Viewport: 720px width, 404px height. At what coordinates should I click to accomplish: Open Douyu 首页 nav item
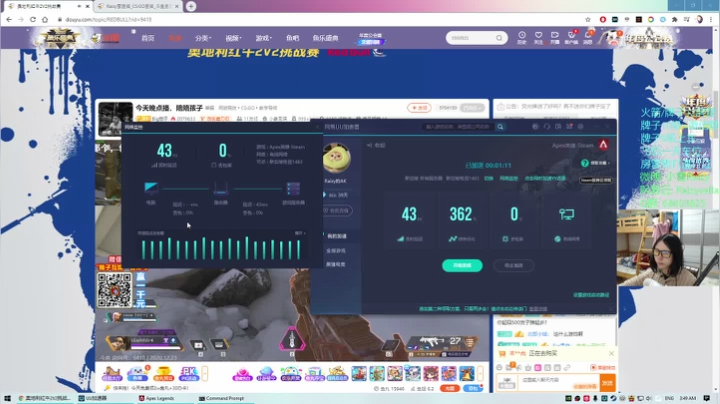[x=148, y=38]
